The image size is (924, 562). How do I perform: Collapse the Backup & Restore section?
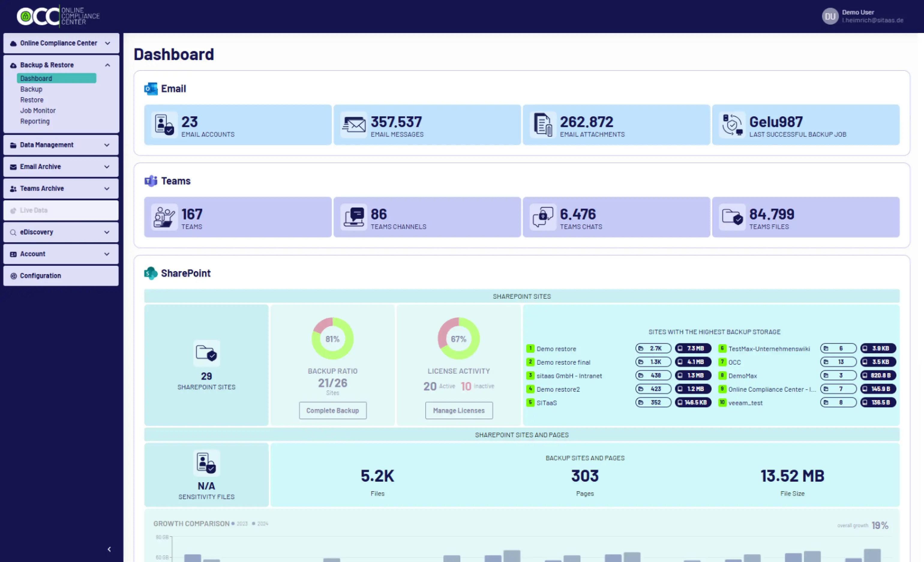[108, 65]
